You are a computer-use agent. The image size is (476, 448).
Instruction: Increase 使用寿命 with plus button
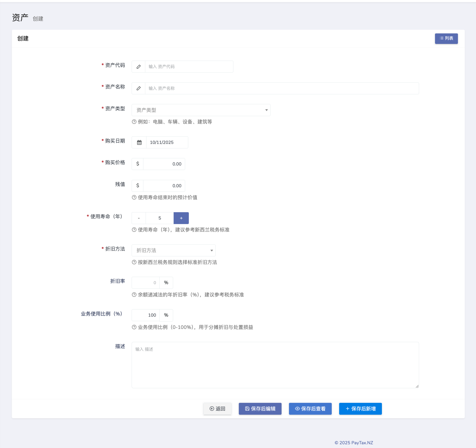(181, 218)
